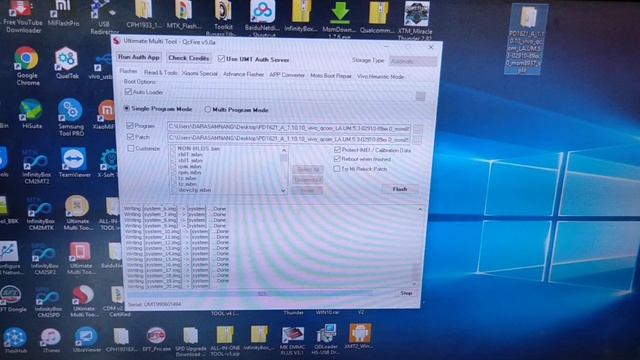Image resolution: width=640 pixels, height=360 pixels.
Task: Open the MsmDownload exe icon
Action: pos(340,19)
